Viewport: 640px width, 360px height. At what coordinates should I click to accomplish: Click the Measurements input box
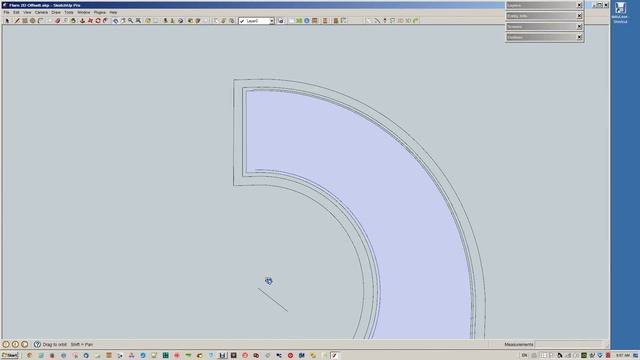(x=569, y=344)
